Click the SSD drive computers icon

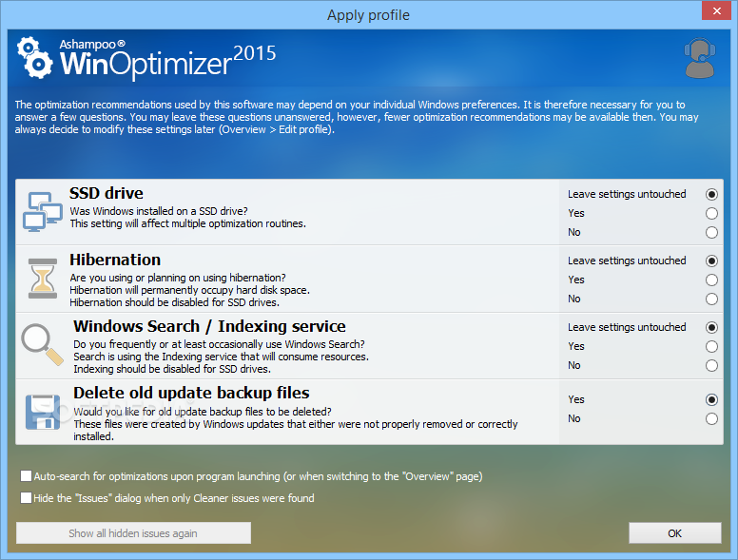tap(43, 211)
